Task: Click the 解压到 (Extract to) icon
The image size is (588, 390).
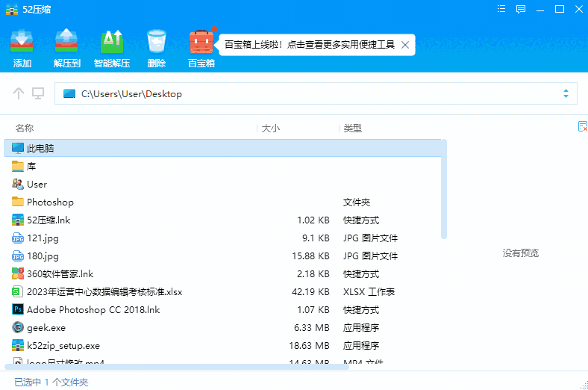Action: point(66,41)
